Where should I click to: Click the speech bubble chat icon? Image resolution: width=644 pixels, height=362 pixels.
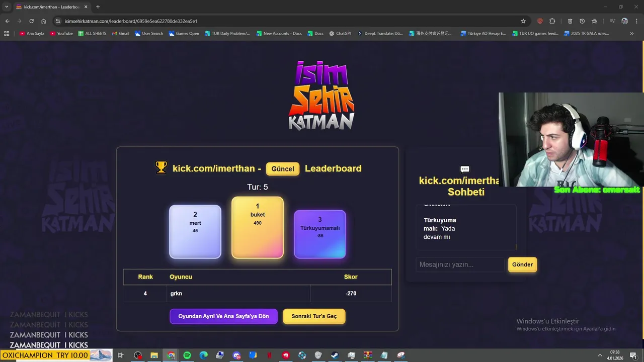(465, 170)
